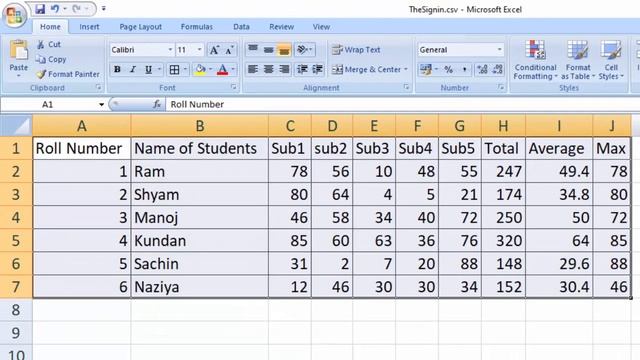Set Top Align vertical alignment
This screenshot has width=640, height=360.
coord(253,50)
